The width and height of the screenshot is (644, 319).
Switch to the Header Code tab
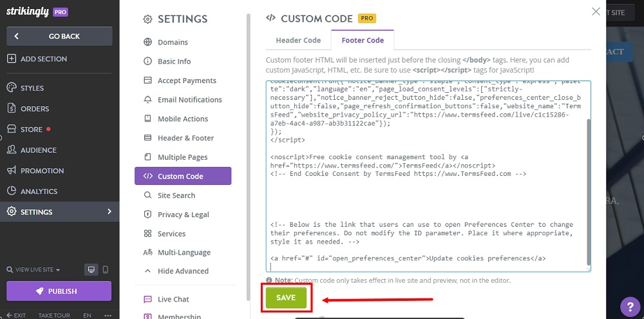[x=298, y=41]
